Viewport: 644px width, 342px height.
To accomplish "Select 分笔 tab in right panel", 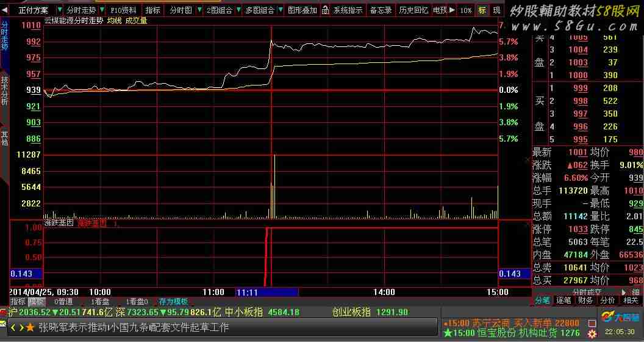I will pos(543,300).
